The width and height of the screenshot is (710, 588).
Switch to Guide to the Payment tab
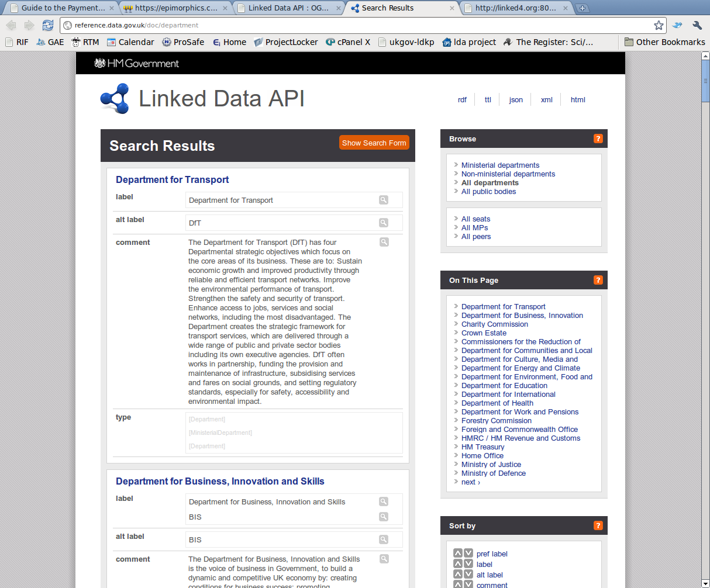pyautogui.click(x=62, y=8)
